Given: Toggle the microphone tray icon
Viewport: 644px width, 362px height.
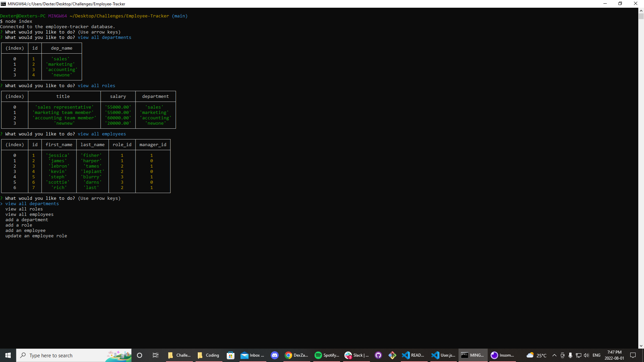Looking at the screenshot, I should click(x=570, y=355).
